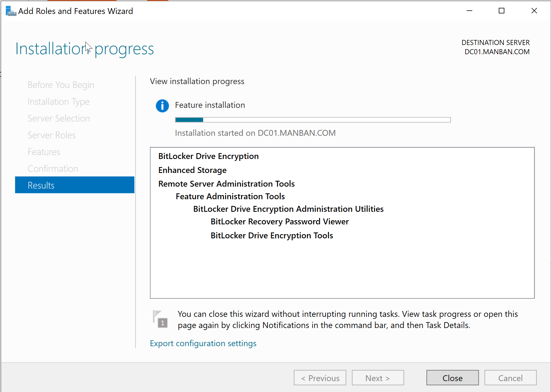This screenshot has height=392, width=551.
Task: Click the installation progress bar
Action: pyautogui.click(x=313, y=120)
